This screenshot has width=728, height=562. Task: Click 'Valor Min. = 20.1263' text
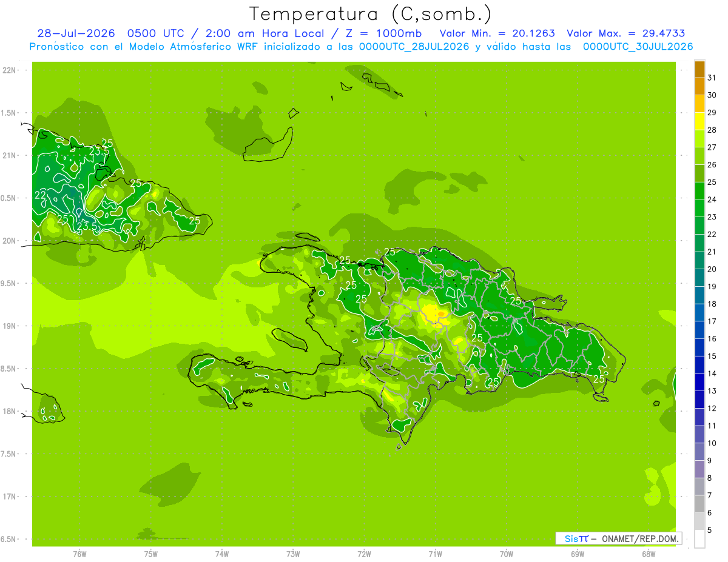[497, 33]
